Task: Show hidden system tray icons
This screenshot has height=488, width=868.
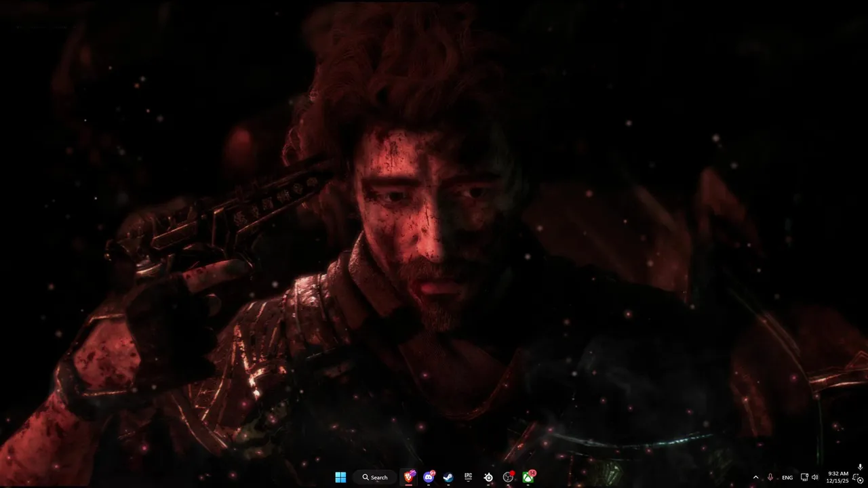Action: tap(756, 477)
